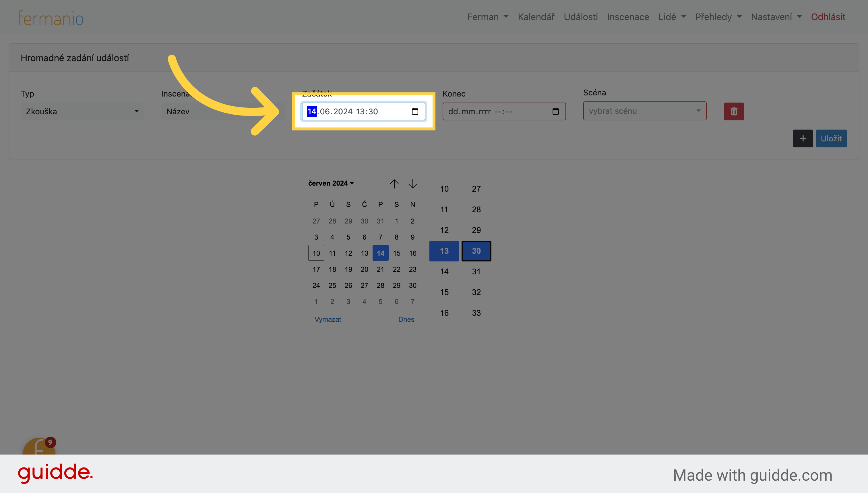Select June 1 in the calendar
Viewport: 868px width, 493px height.
tap(396, 221)
